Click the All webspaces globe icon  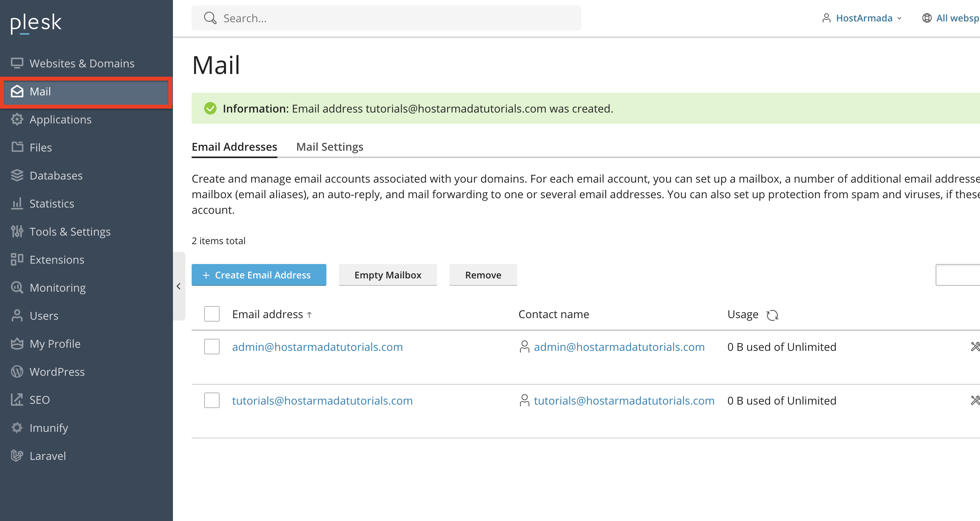tap(927, 18)
